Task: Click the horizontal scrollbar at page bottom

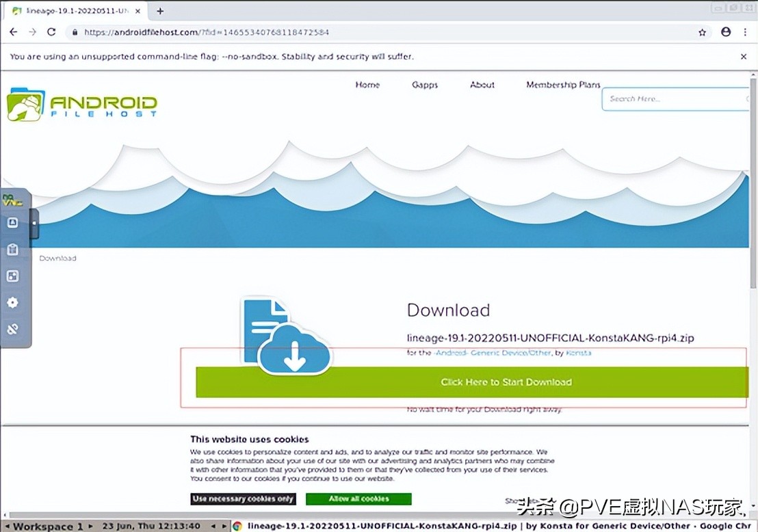Action: 377,515
